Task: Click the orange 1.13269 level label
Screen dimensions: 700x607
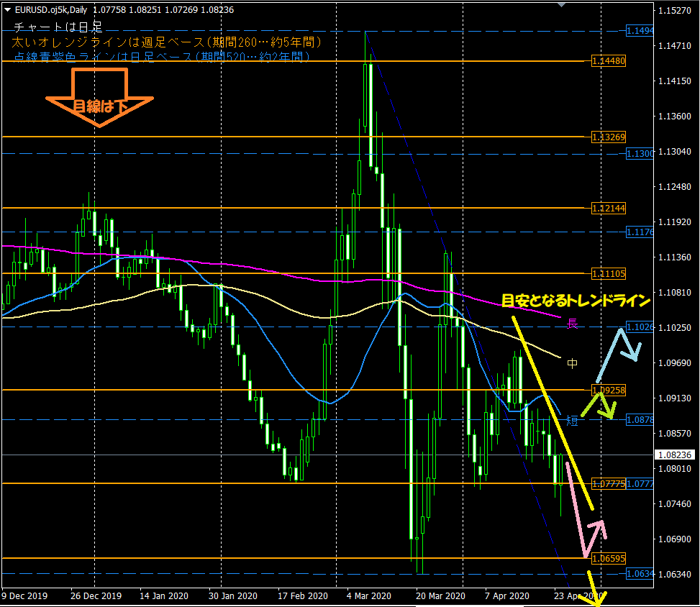Action: point(609,137)
